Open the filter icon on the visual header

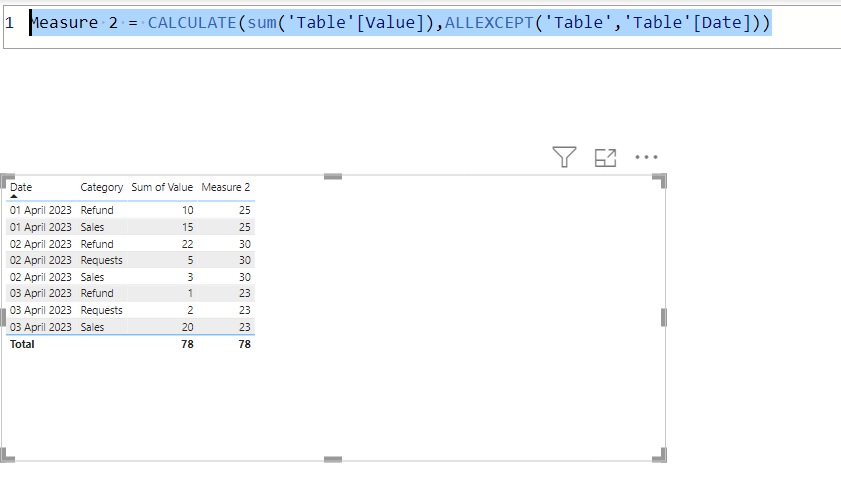click(564, 157)
